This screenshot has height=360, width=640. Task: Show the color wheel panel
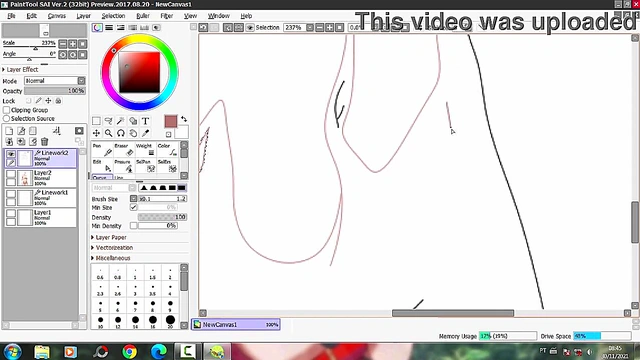point(97,27)
